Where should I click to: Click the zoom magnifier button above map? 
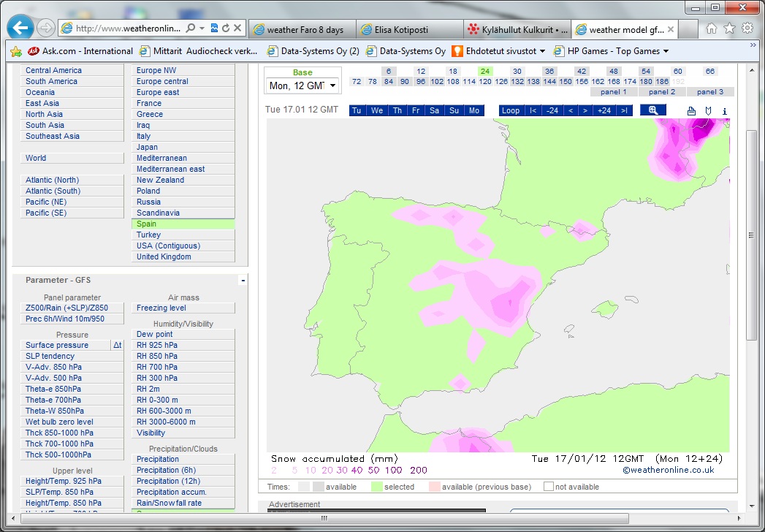pyautogui.click(x=652, y=110)
